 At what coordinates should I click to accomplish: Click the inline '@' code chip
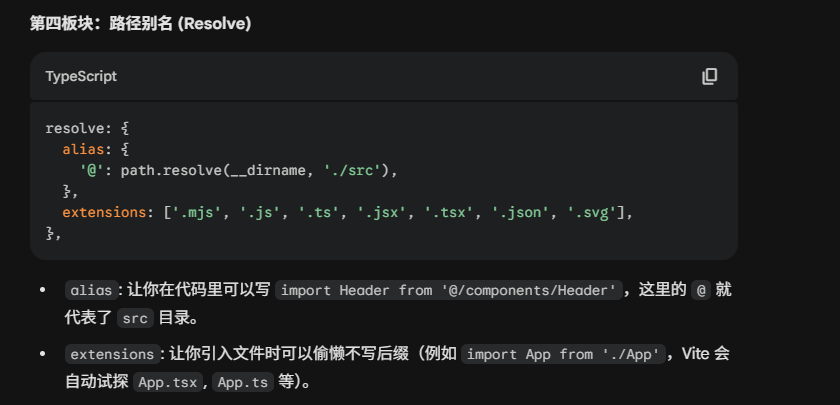click(x=702, y=291)
